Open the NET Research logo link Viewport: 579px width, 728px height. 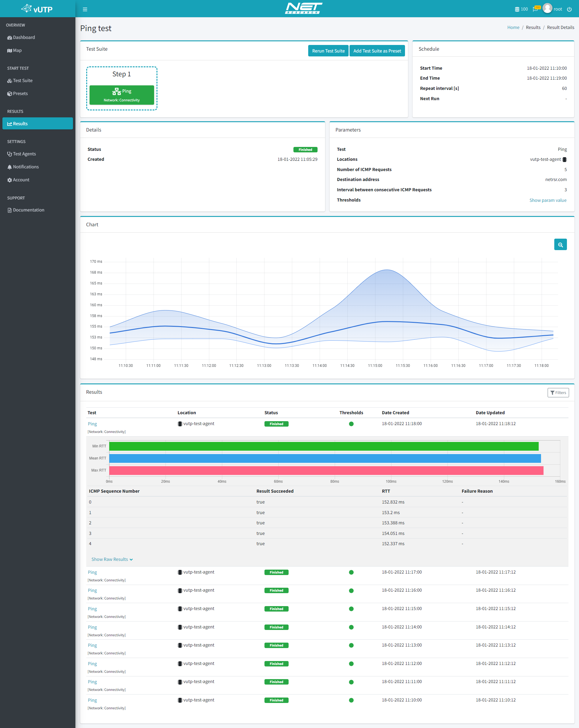tap(304, 8)
